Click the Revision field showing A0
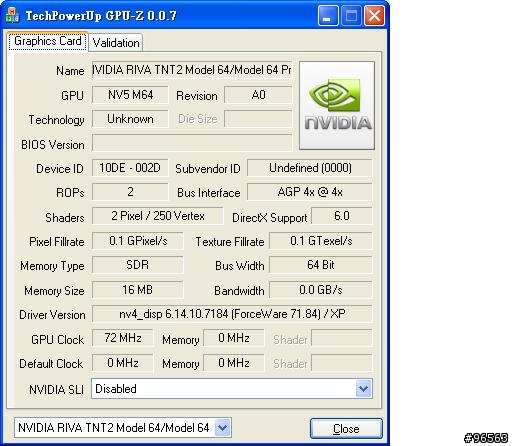 coord(258,95)
